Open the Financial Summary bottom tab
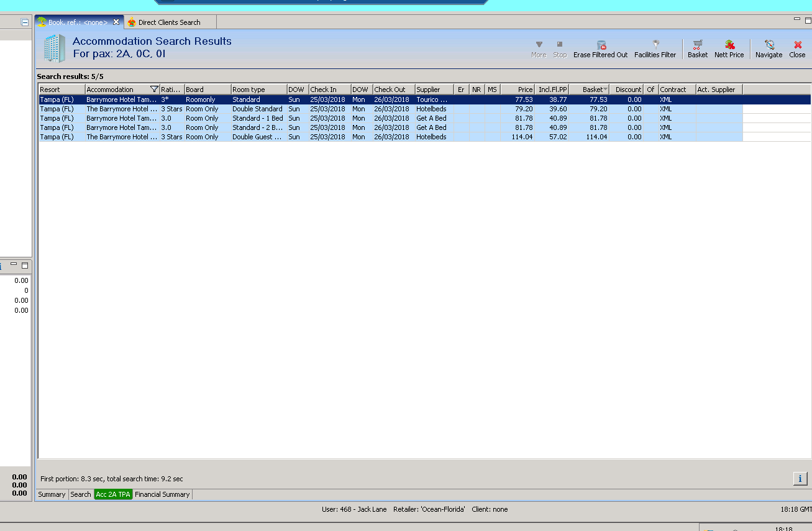The width and height of the screenshot is (812, 531). pos(162,494)
